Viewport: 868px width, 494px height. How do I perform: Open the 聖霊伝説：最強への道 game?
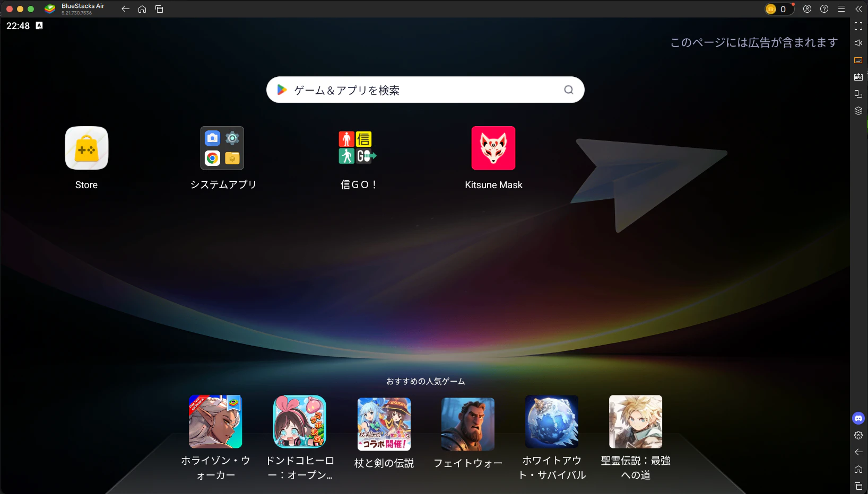click(636, 422)
